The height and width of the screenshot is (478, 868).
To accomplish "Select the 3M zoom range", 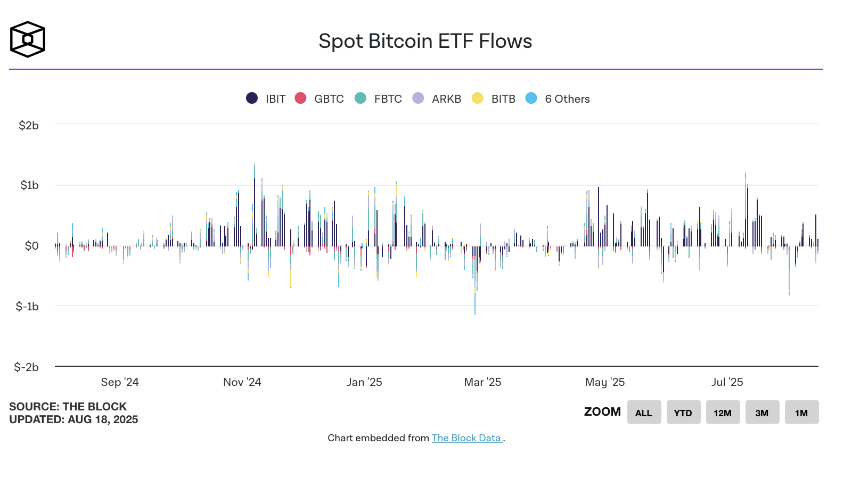I will point(762,412).
